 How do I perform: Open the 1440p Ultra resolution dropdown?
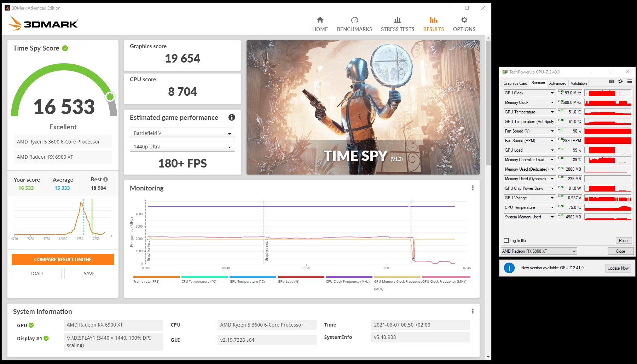coord(183,147)
